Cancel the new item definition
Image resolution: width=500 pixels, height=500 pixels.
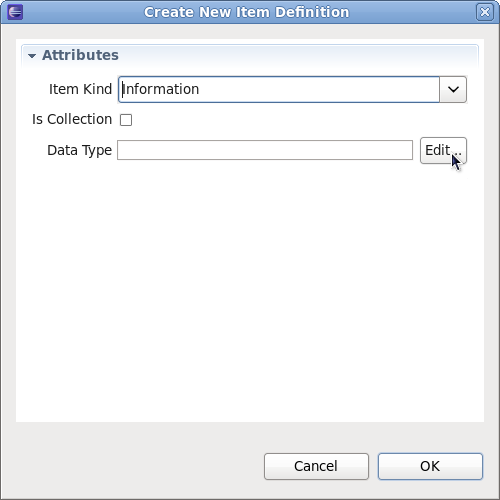tap(316, 466)
